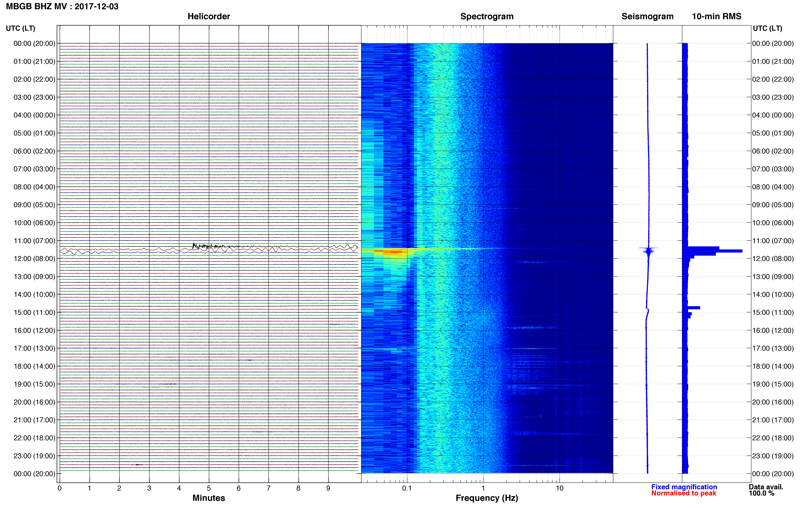812x508 pixels.
Task: Click left time label '00:00 (20:00)' at top
Action: [x=34, y=43]
